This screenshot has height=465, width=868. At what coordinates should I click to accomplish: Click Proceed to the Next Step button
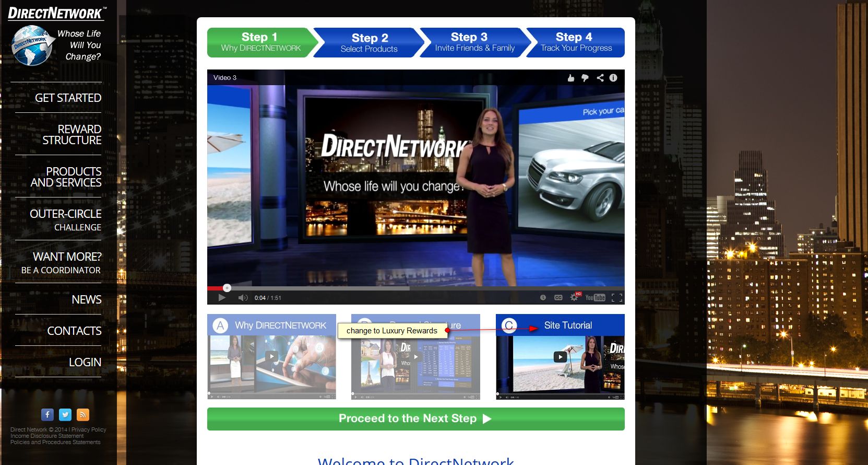[x=415, y=419]
